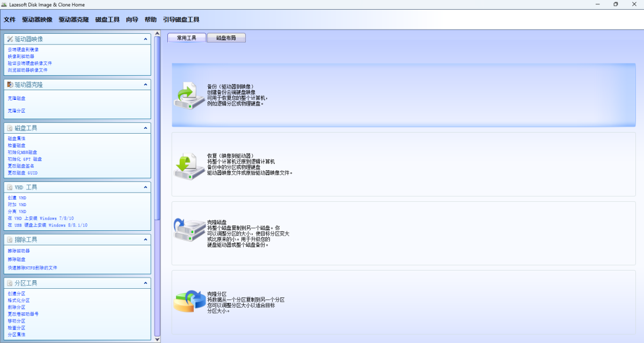Click the 初始化MBR磁盘 link
Screen dimensions: 644x343
[23, 152]
